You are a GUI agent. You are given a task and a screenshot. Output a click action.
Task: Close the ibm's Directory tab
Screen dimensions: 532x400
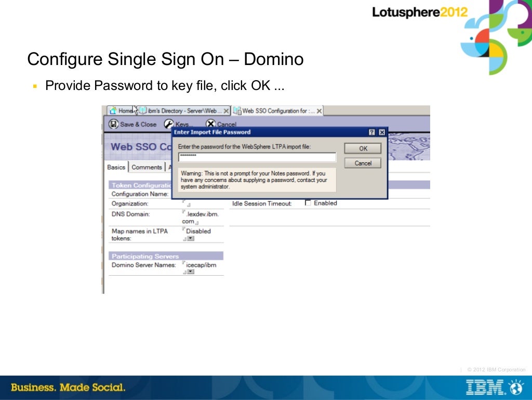coord(226,111)
